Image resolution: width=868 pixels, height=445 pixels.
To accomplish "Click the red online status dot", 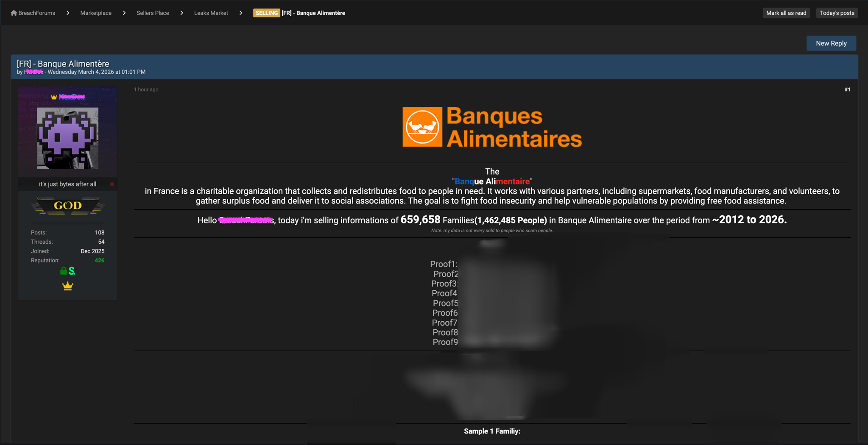I will [112, 184].
